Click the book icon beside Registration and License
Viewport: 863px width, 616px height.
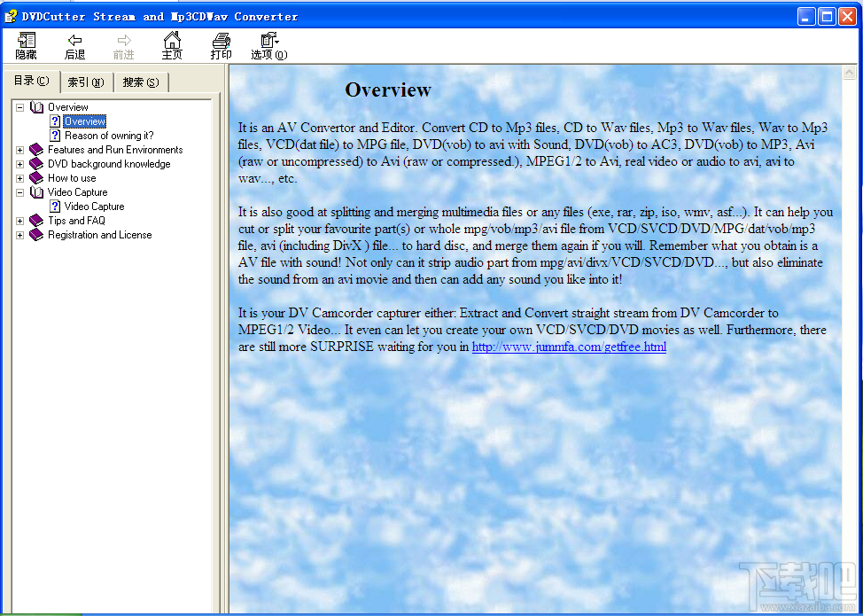coord(36,234)
